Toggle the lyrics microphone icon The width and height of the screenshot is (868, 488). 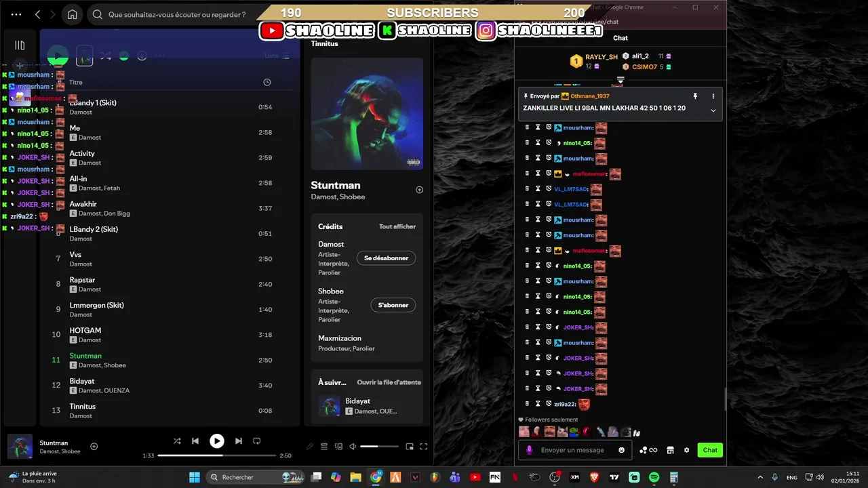coord(310,446)
